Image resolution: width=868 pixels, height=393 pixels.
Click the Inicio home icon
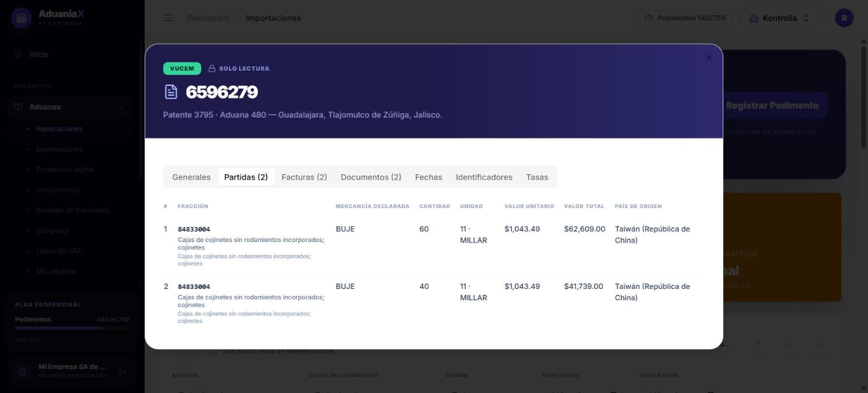click(x=18, y=54)
